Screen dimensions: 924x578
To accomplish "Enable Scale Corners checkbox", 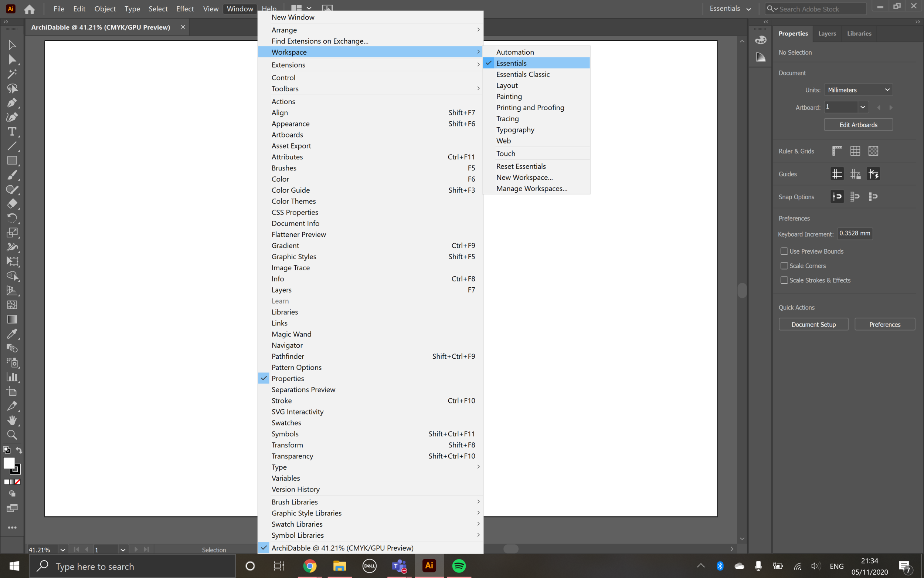I will [x=784, y=266].
